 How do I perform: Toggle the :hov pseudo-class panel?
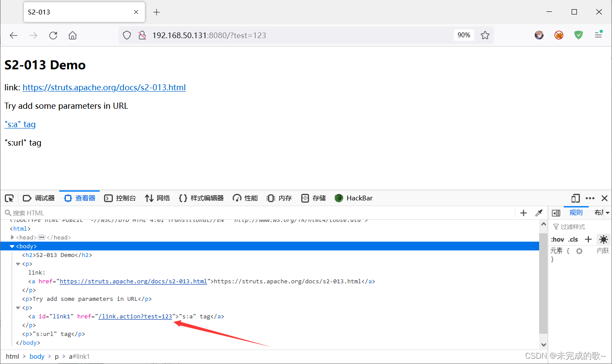coord(558,239)
